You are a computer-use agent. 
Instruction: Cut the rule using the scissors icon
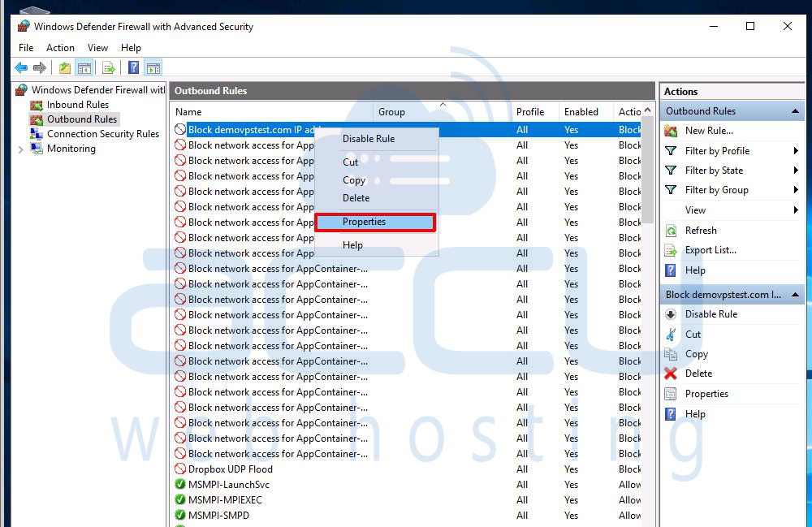click(x=669, y=334)
